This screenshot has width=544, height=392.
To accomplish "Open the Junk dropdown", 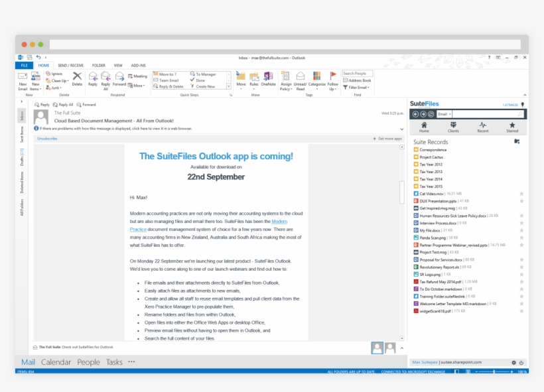I will click(54, 88).
